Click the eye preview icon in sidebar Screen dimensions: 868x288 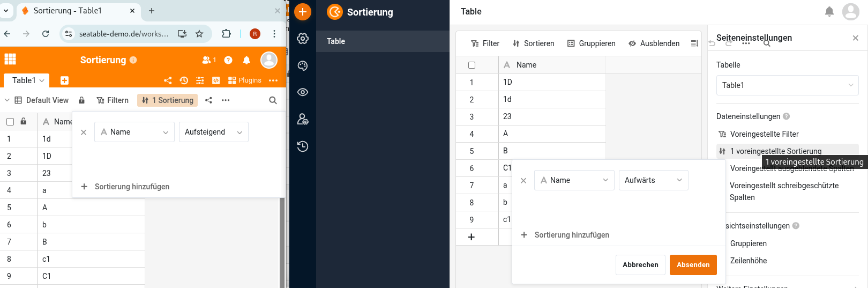pos(303,92)
